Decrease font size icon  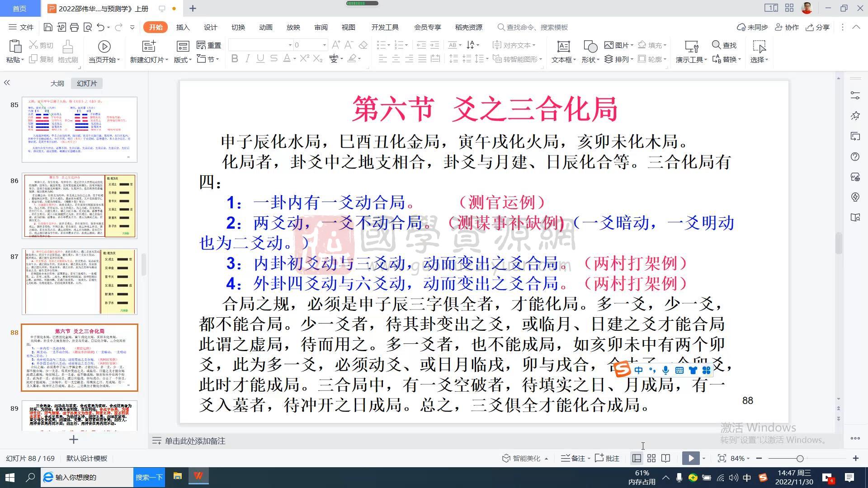(x=349, y=45)
